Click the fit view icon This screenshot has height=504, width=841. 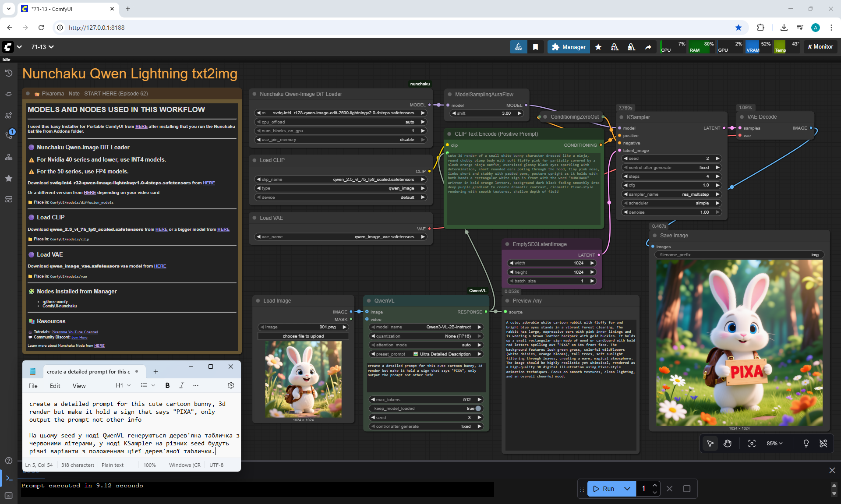click(x=752, y=444)
